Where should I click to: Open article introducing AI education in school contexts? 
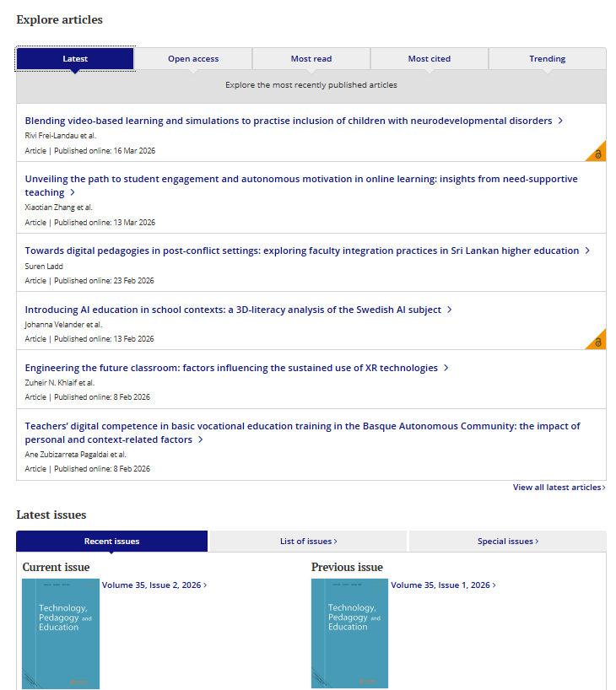pos(233,310)
